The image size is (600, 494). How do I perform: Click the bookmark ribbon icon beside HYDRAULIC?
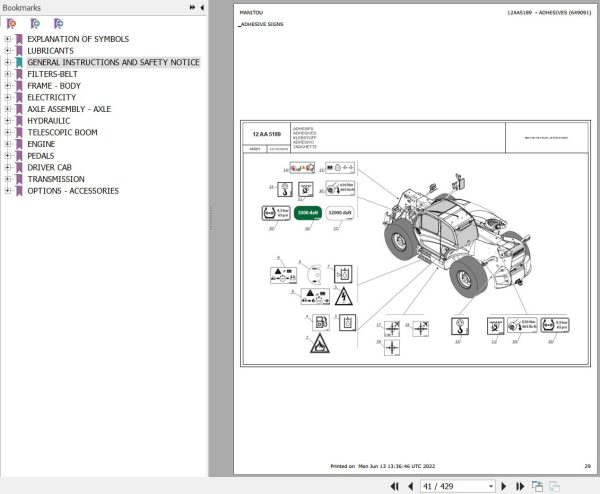(19, 121)
